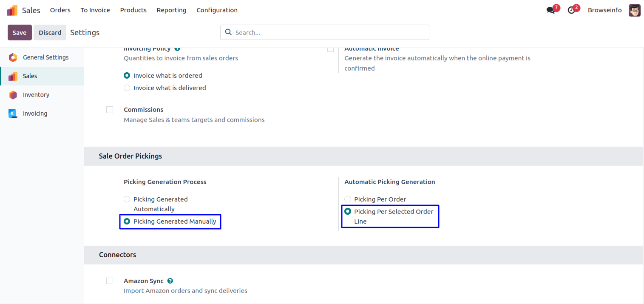Choose Picking Per Order option

pyautogui.click(x=348, y=199)
